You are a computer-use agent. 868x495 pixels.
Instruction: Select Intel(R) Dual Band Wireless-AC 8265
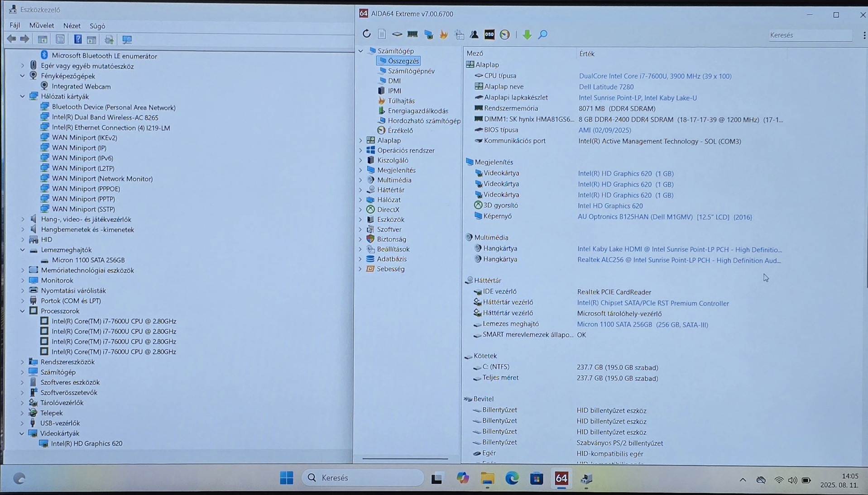(105, 118)
